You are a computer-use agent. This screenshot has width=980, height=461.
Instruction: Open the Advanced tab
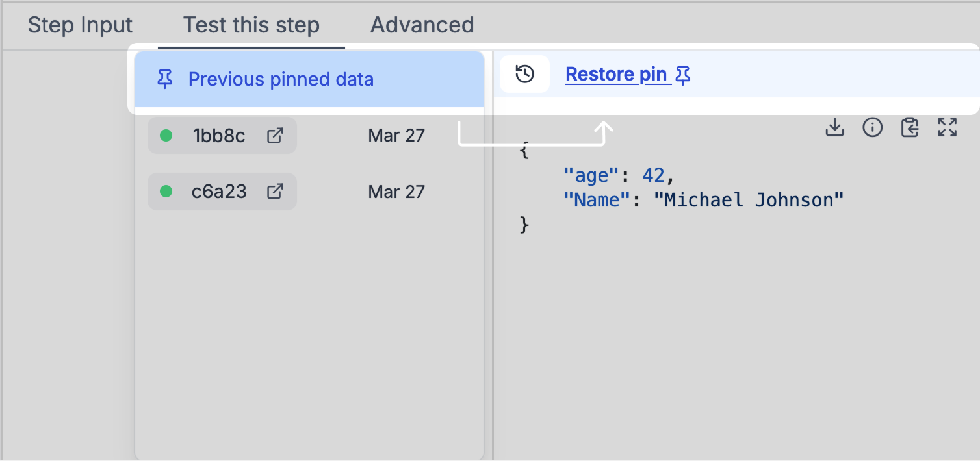click(x=422, y=25)
